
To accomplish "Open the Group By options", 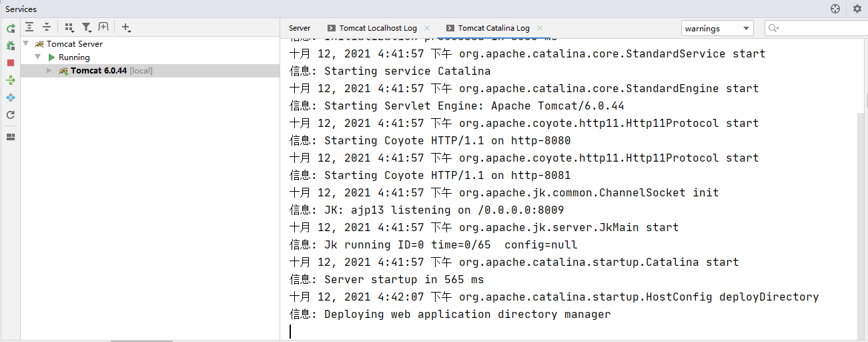I will point(69,27).
